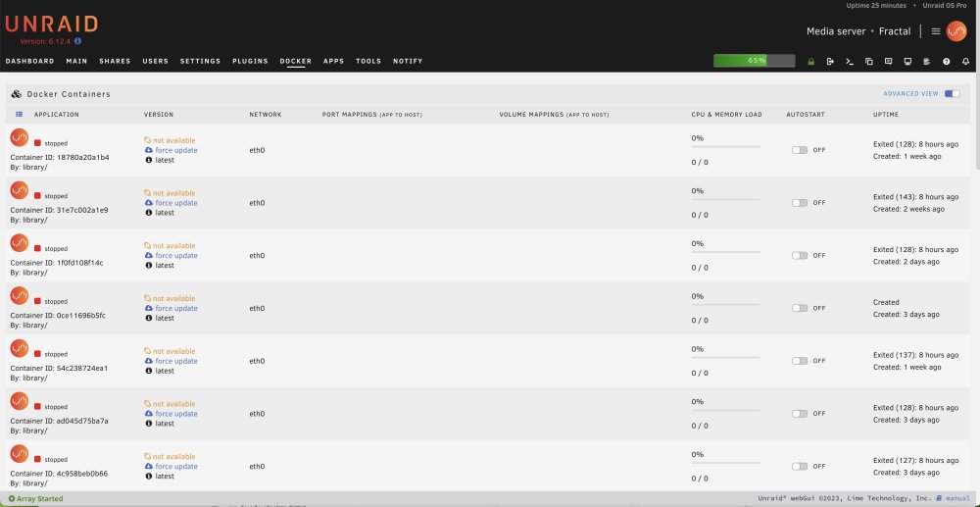Enable autostart for container ad045d75ba7a
980x507 pixels.
800,413
